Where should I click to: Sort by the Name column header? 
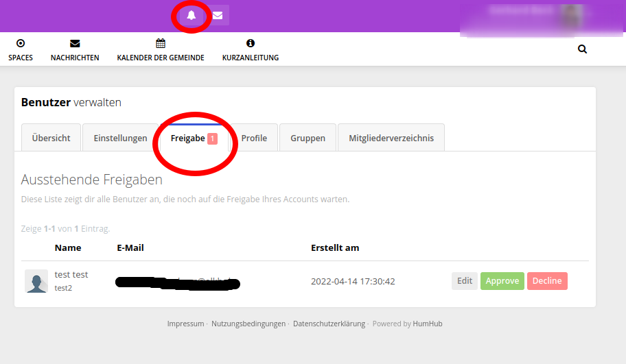pyautogui.click(x=68, y=247)
